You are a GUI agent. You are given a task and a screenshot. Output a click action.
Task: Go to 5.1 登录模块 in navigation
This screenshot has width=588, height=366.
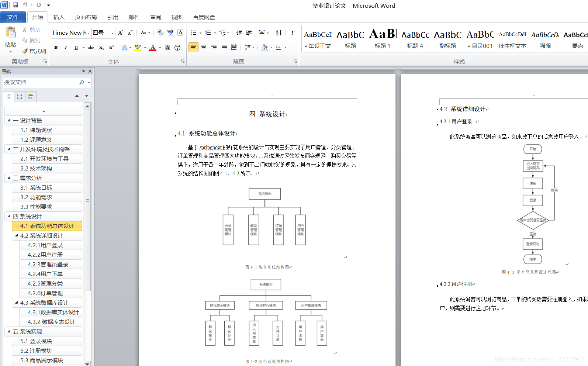[47, 341]
